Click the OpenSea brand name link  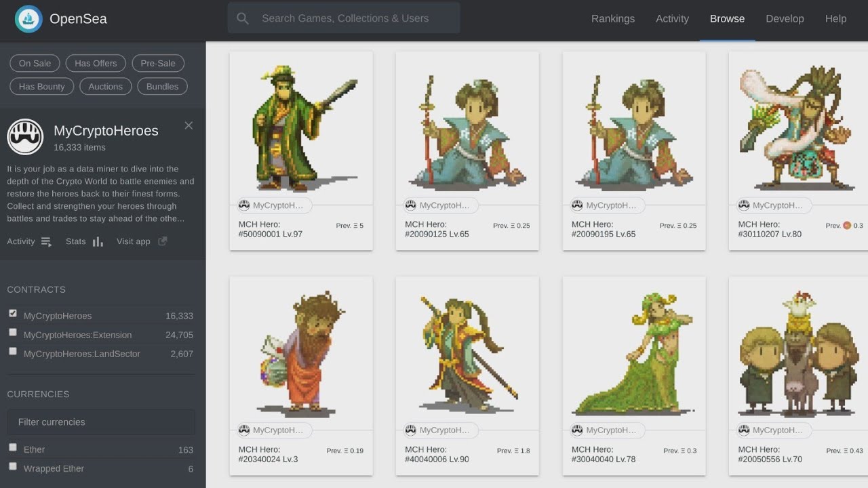(78, 19)
